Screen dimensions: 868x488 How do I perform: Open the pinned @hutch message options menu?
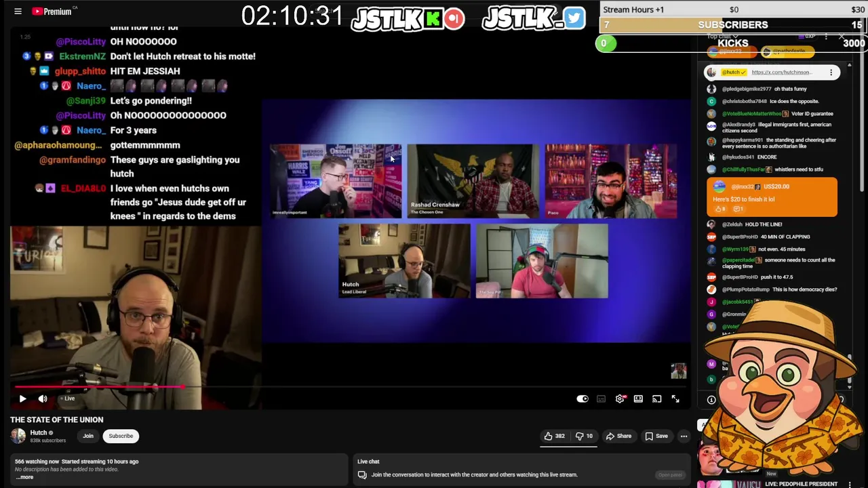[x=831, y=73]
